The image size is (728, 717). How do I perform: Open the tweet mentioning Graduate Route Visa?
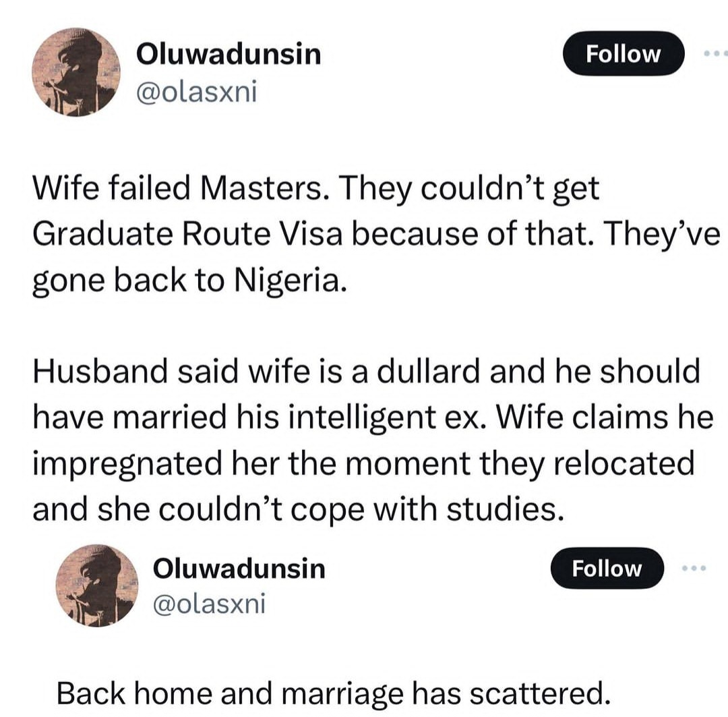click(364, 233)
